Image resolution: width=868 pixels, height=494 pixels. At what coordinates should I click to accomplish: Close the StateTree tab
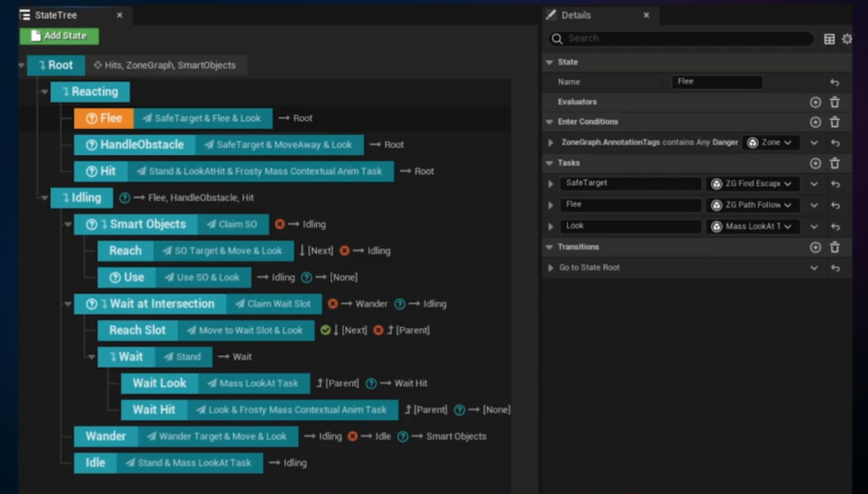click(x=120, y=15)
